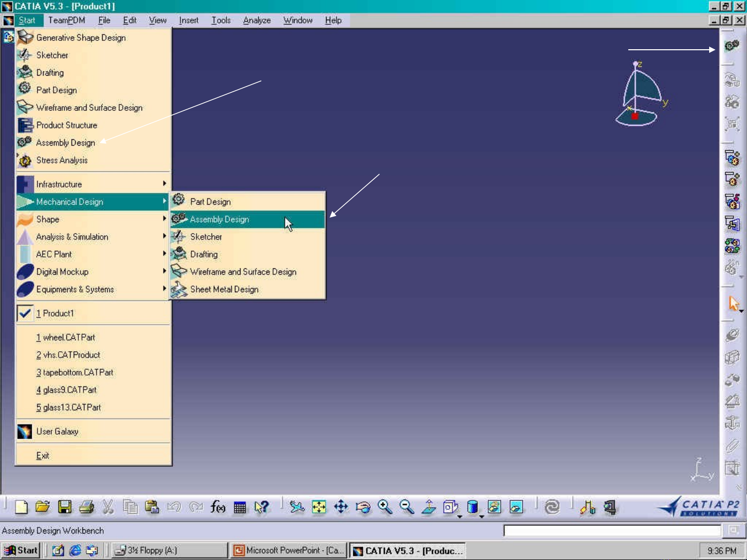747x560 pixels.
Task: Click the What's This help pointer icon
Action: coord(262,507)
